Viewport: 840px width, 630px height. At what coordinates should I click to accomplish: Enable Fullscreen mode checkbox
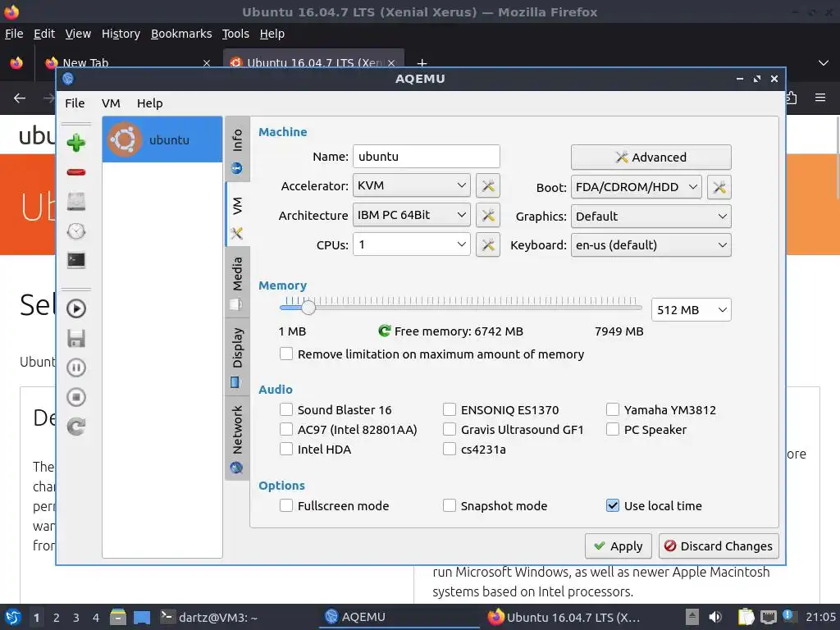click(x=286, y=505)
